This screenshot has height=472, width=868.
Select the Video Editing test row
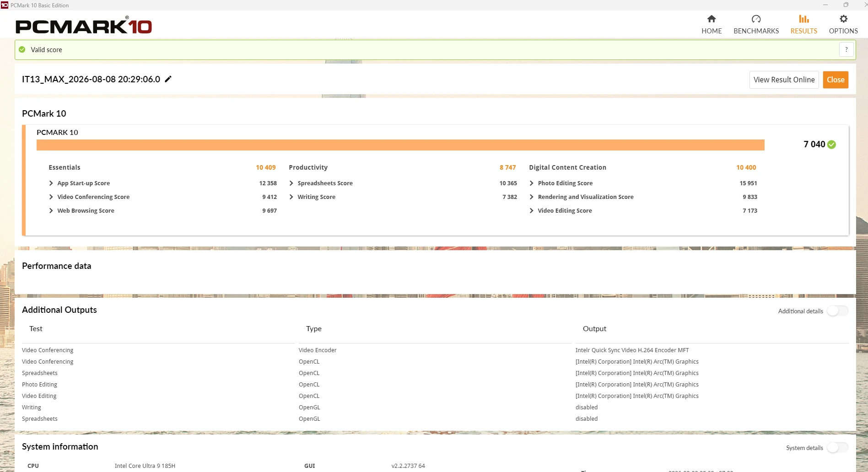coord(39,396)
